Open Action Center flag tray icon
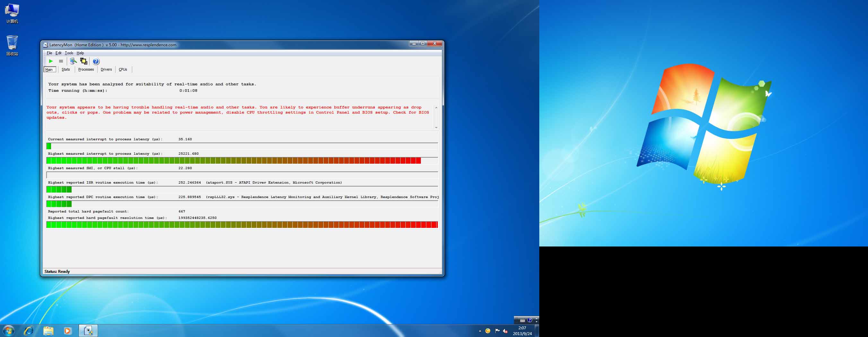The width and height of the screenshot is (868, 337). coord(497,331)
